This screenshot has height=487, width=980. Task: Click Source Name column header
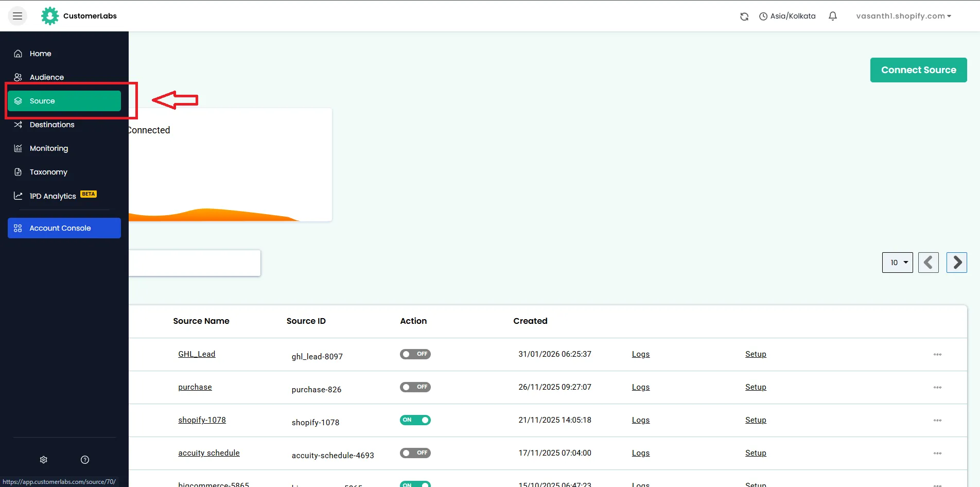tap(201, 321)
